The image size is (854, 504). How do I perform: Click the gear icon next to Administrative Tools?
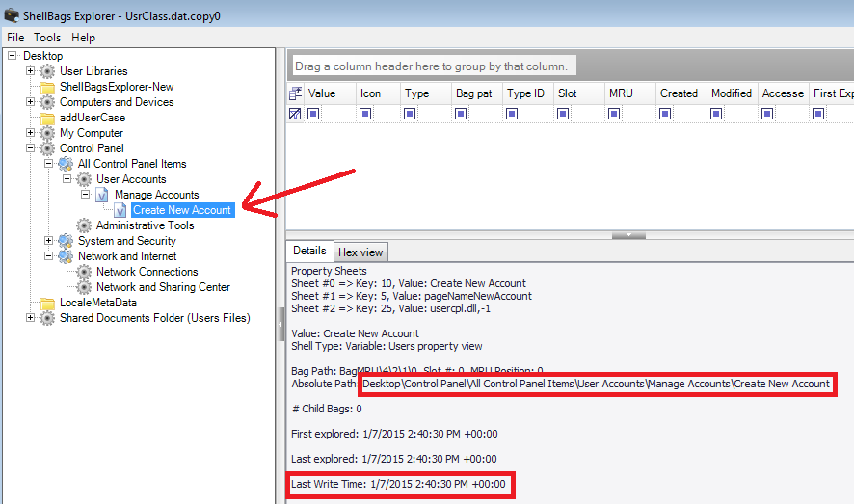(84, 225)
